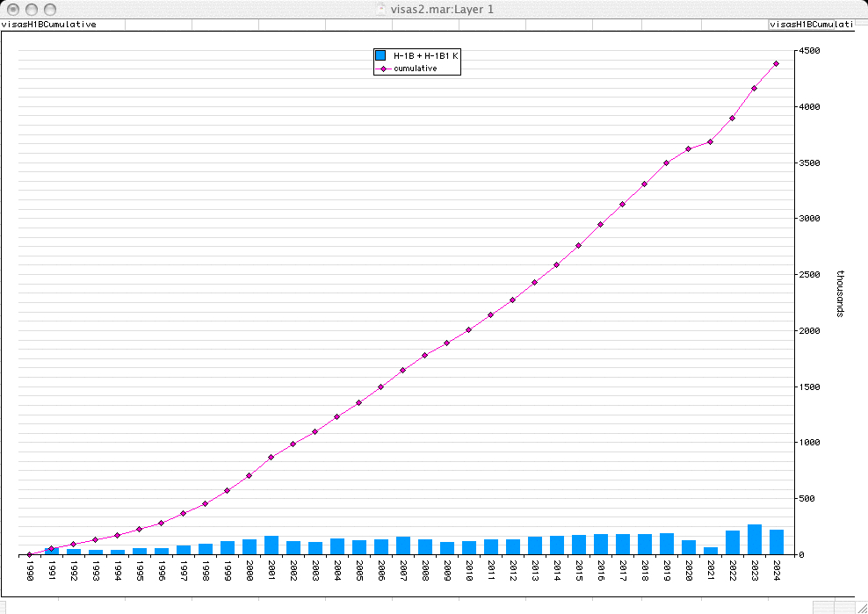Select the tallest blue bar for 2023
Image resolution: width=868 pixels, height=614 pixels.
coord(754,539)
